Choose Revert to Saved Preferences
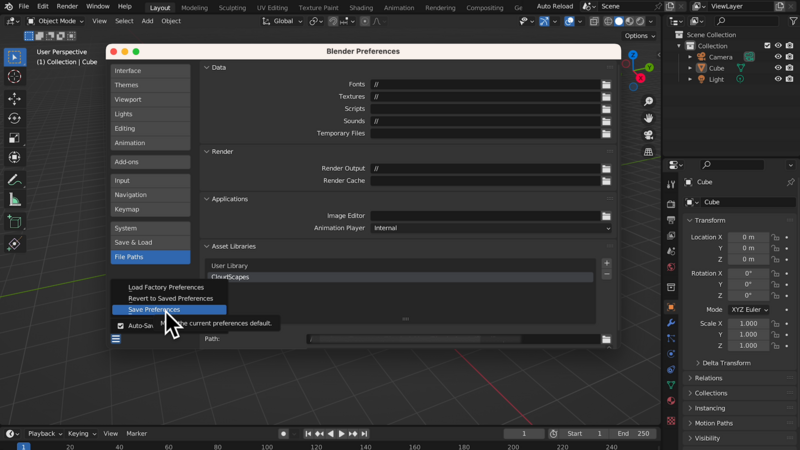Screen dimensions: 800x450 [169, 298]
